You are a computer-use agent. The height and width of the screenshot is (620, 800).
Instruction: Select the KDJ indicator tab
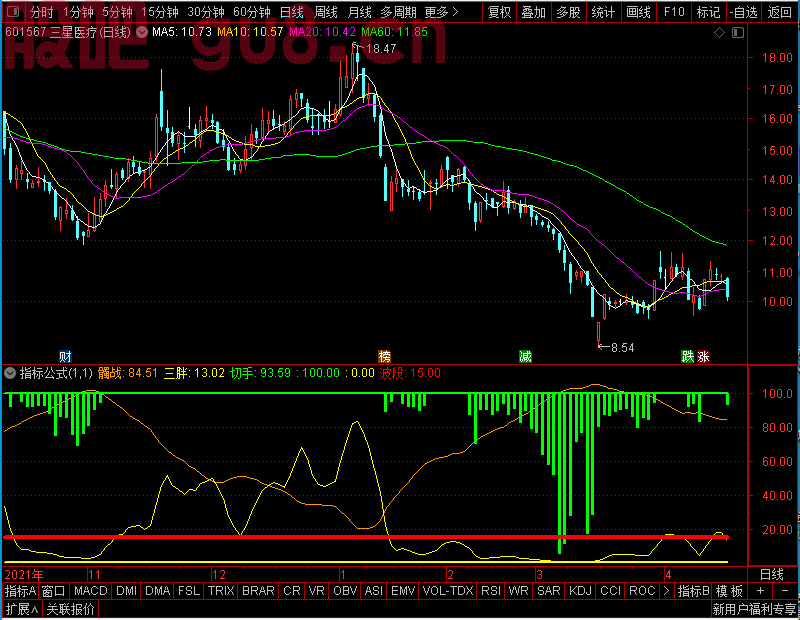(581, 591)
